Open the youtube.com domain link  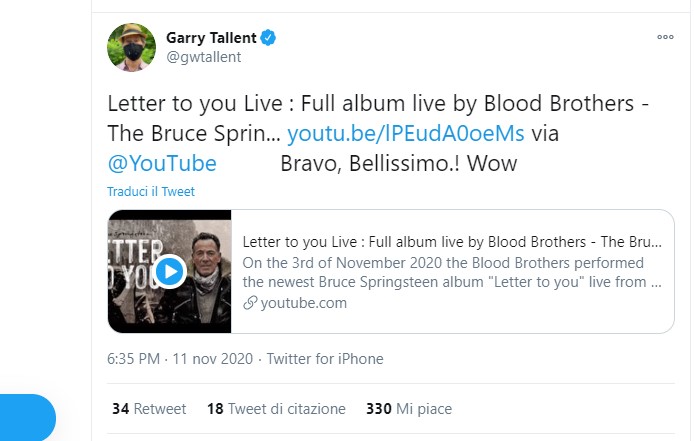(x=303, y=303)
